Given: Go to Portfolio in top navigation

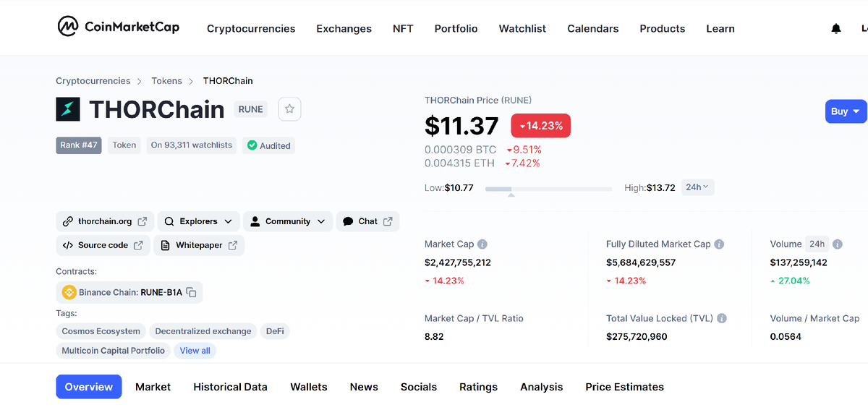Looking at the screenshot, I should click(456, 29).
